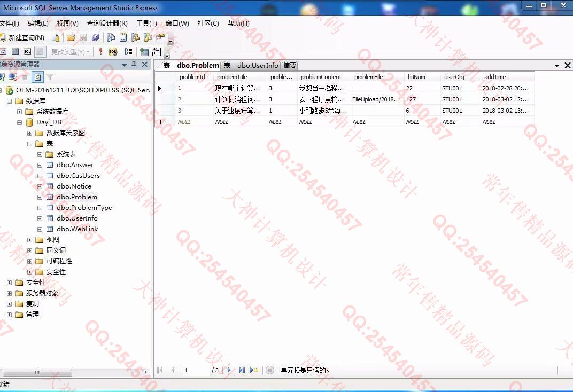Click the Add Table icon

point(144,52)
